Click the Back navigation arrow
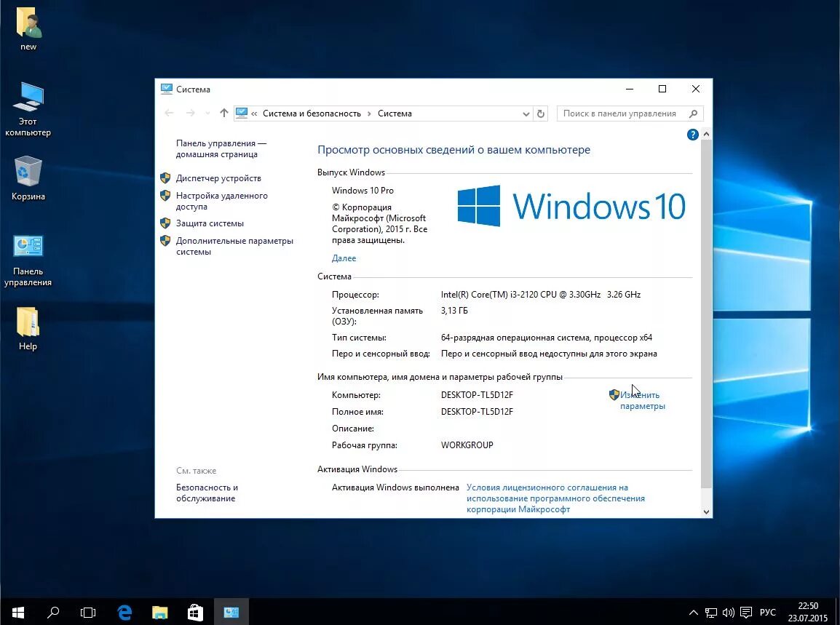 click(x=170, y=113)
